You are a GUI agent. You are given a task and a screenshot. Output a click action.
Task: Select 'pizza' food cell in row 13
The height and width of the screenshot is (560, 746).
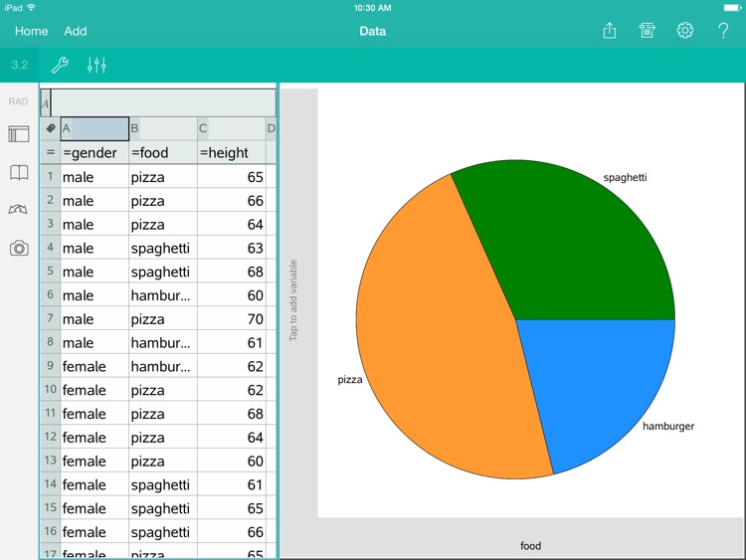coord(163,461)
